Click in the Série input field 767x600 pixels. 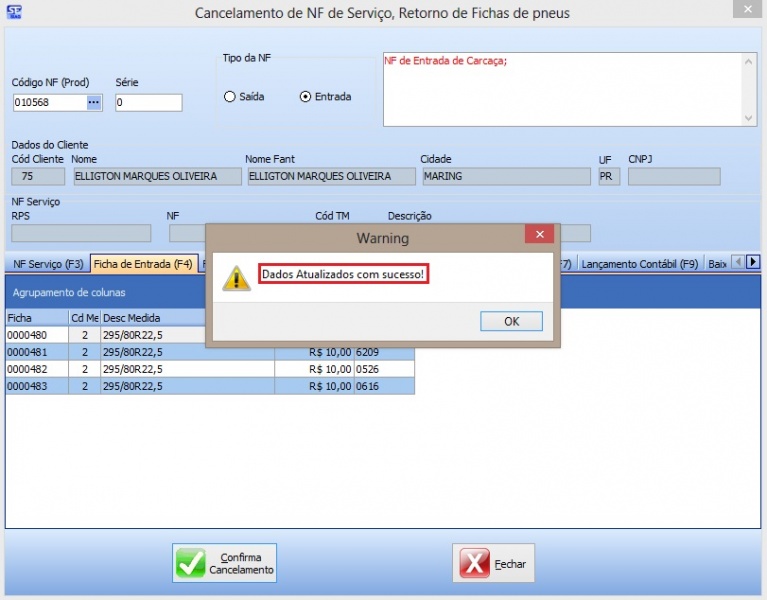pyautogui.click(x=148, y=102)
